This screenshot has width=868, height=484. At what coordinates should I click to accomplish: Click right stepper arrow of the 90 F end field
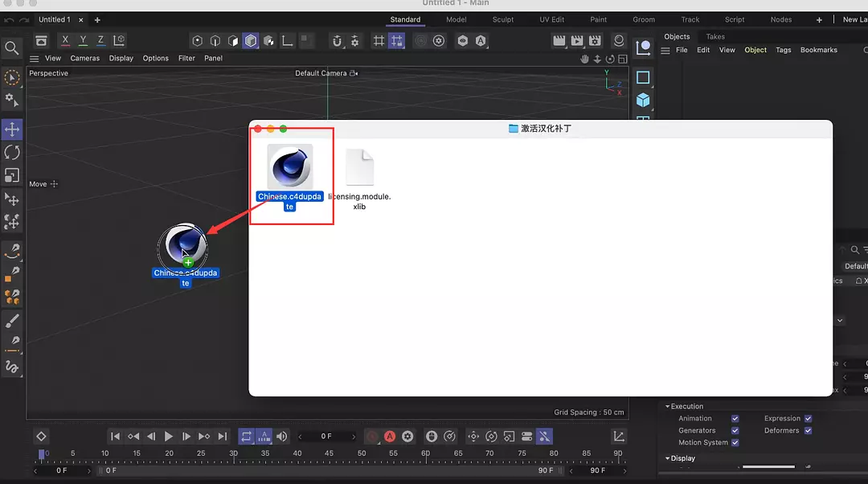click(x=625, y=470)
